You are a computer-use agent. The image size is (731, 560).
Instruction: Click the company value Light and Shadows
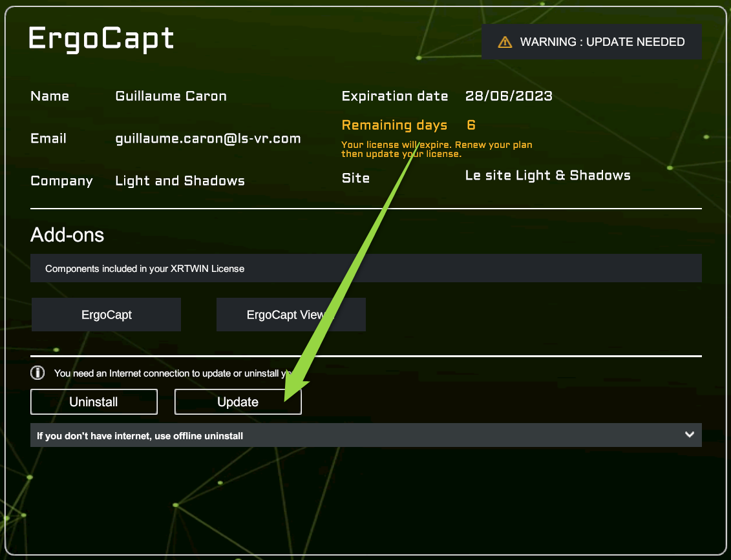click(x=180, y=181)
